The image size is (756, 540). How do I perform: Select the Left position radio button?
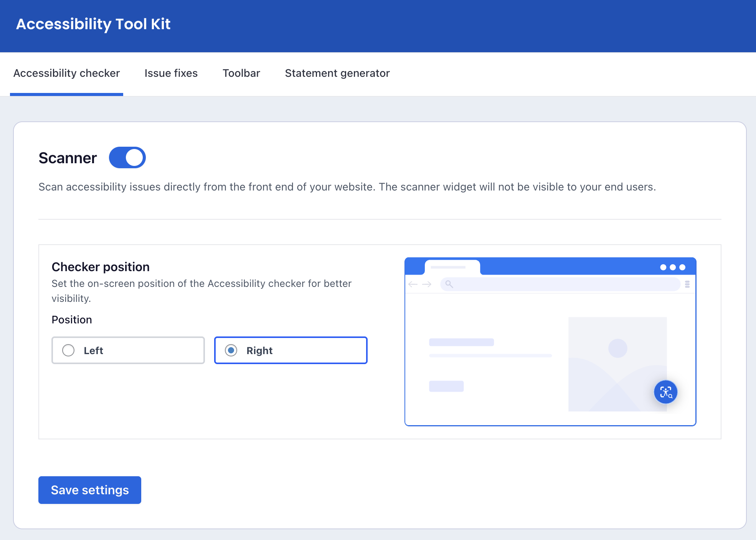68,350
